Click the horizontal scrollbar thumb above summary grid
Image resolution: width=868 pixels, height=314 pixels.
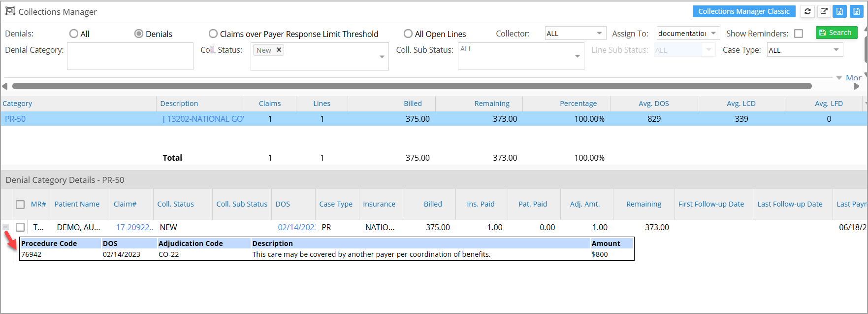(x=412, y=86)
